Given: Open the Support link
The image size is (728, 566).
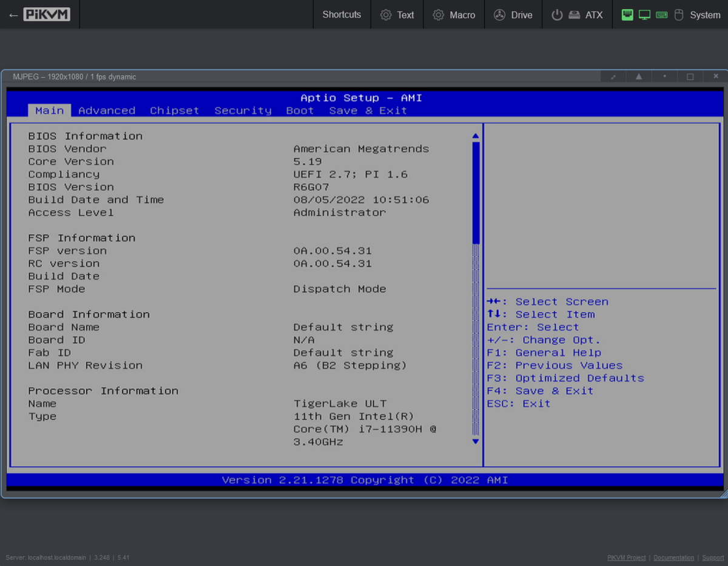Looking at the screenshot, I should (713, 558).
